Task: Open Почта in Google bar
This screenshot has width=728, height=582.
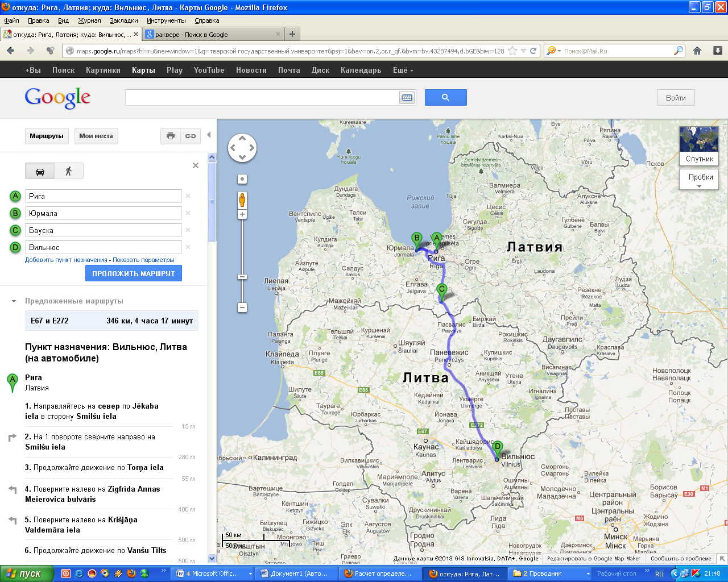Action: (x=289, y=70)
